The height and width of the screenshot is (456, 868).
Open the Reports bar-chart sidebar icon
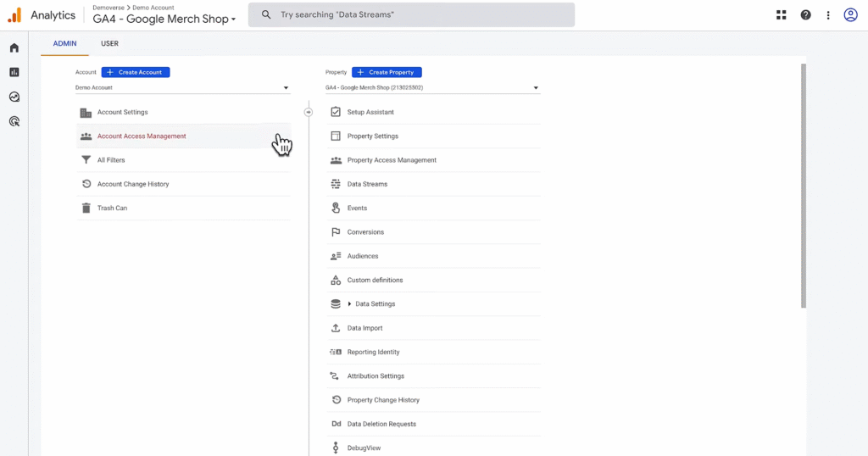(x=14, y=73)
